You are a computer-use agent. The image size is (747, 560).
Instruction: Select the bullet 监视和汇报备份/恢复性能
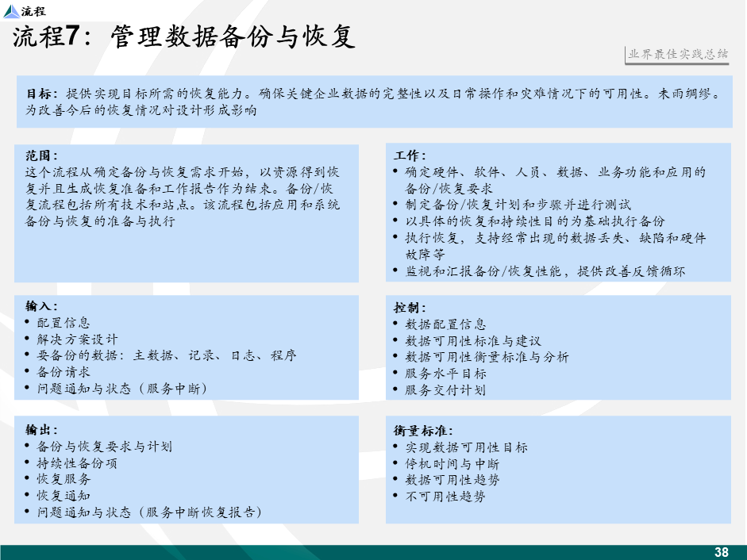[x=545, y=271]
